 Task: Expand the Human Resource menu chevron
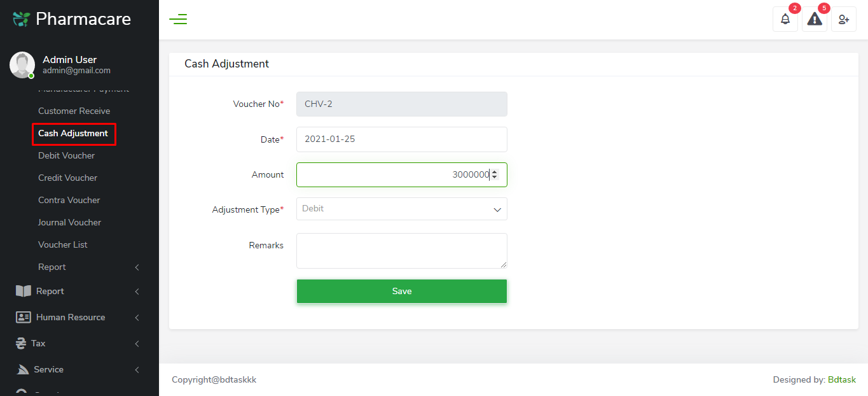137,317
